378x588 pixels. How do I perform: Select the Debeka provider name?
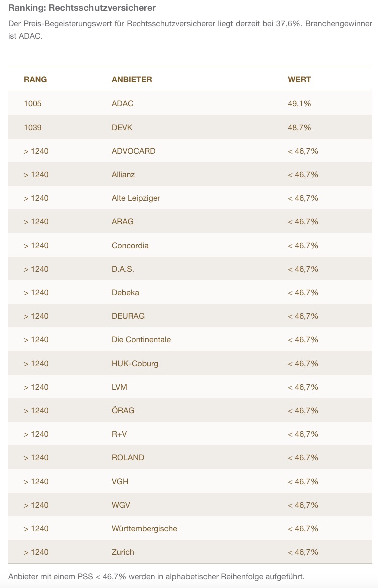(x=125, y=292)
